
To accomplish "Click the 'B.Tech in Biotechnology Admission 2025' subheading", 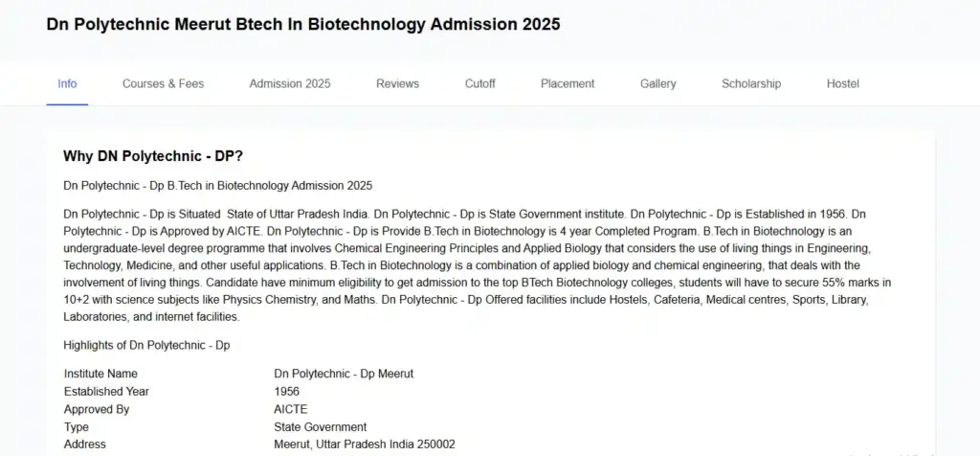I will (217, 185).
